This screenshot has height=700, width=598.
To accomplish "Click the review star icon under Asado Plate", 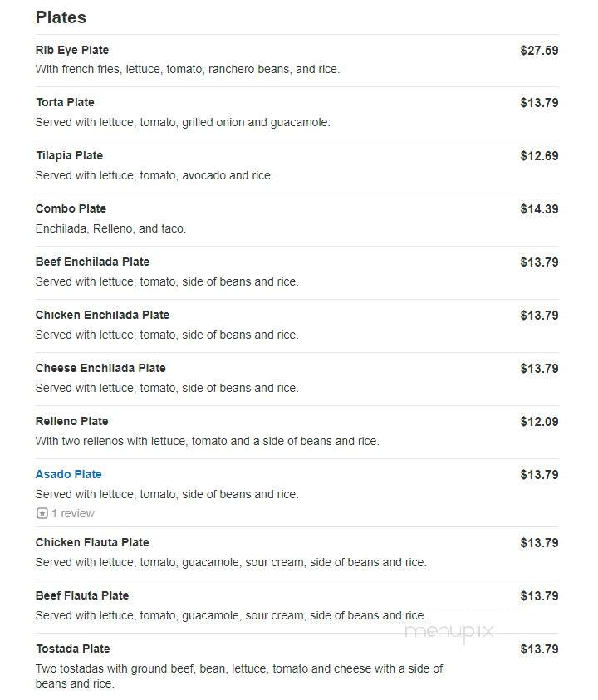I will 42,513.
